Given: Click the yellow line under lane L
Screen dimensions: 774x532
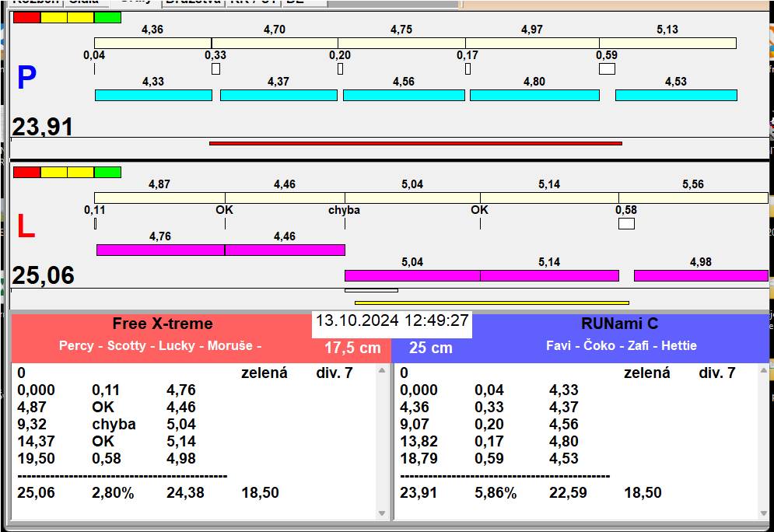Looking at the screenshot, I should click(x=492, y=303).
